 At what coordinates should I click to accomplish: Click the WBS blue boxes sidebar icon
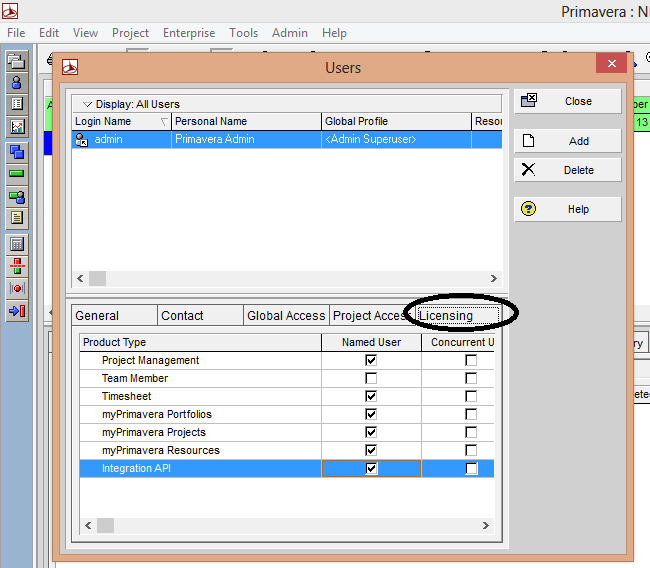pyautogui.click(x=17, y=153)
